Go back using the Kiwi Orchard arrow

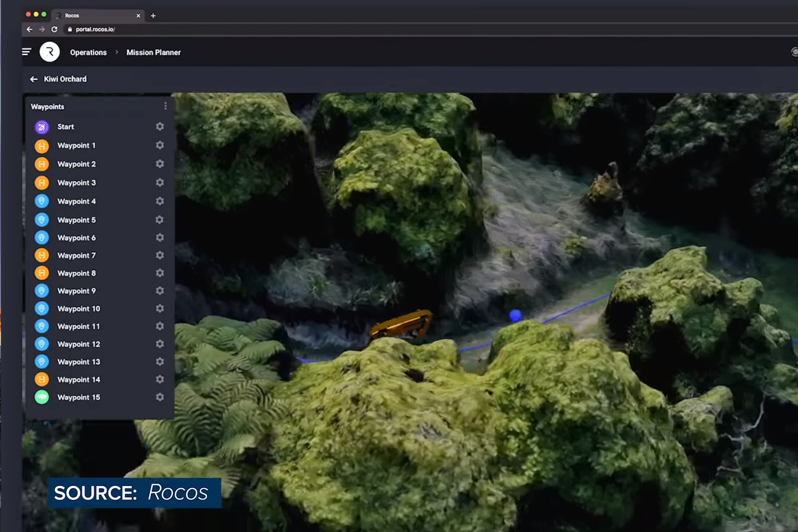(34, 79)
